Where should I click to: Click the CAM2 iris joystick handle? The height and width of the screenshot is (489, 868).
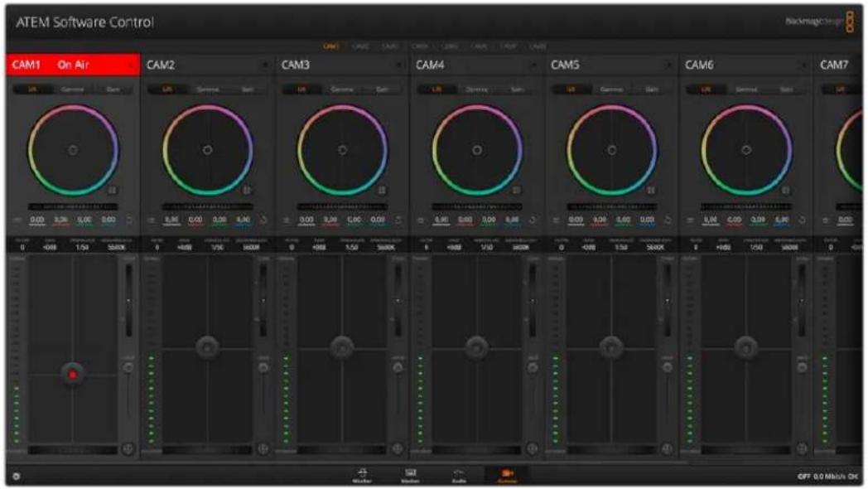coord(208,347)
